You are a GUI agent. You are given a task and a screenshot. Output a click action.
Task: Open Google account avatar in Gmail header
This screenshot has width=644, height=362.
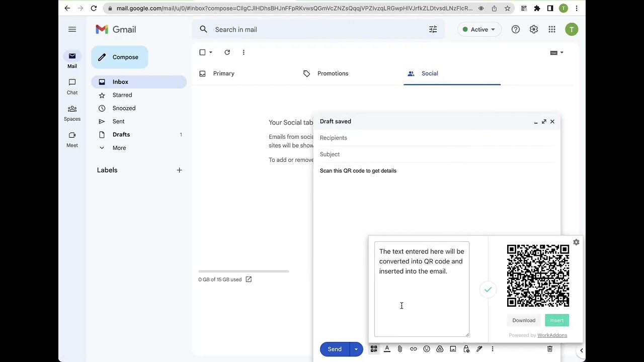pos(572,30)
